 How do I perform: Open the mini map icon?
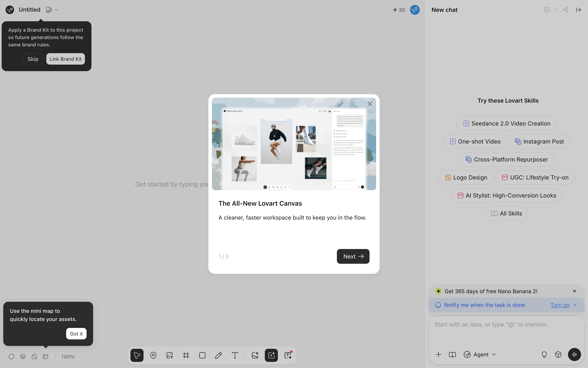[x=46, y=357]
